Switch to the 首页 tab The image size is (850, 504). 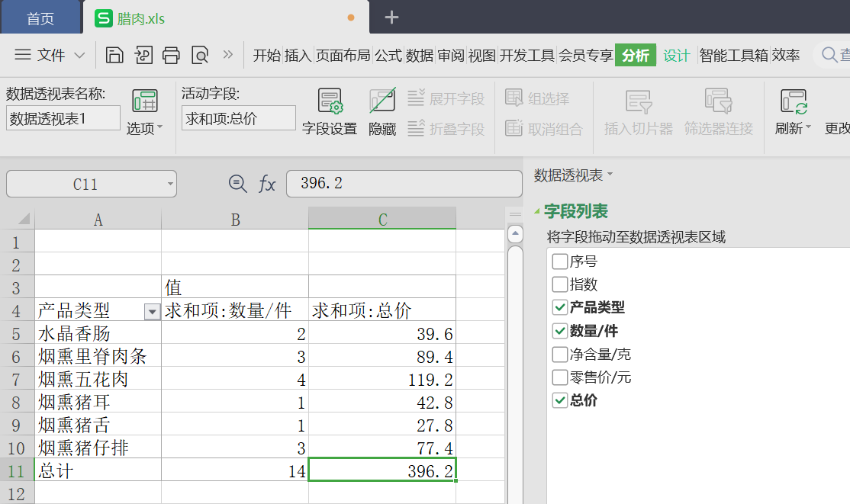tap(40, 19)
